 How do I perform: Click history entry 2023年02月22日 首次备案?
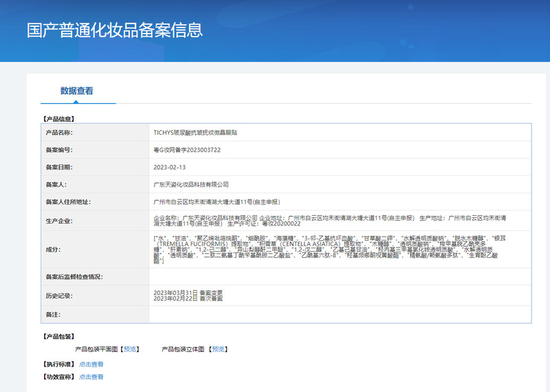click(x=188, y=298)
